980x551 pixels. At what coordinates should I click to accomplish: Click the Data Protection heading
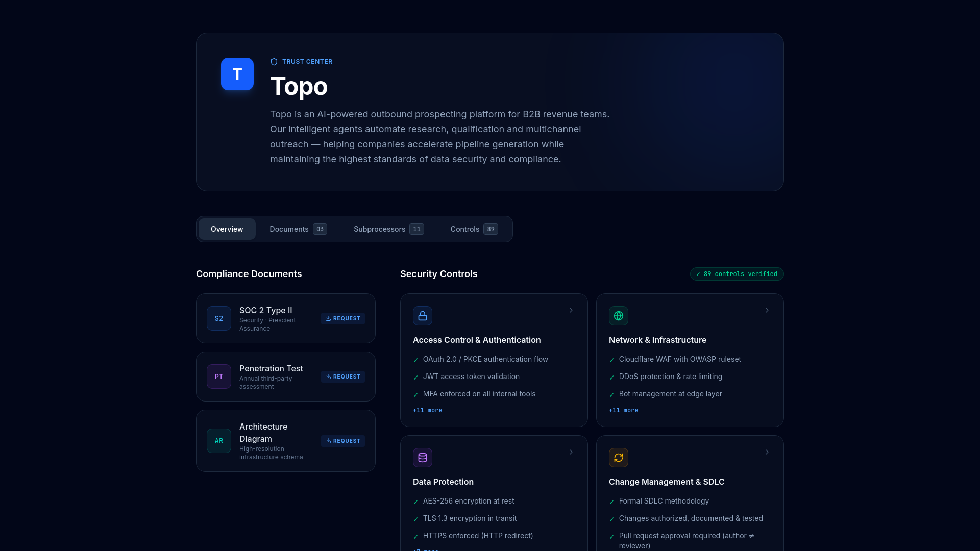tap(444, 482)
